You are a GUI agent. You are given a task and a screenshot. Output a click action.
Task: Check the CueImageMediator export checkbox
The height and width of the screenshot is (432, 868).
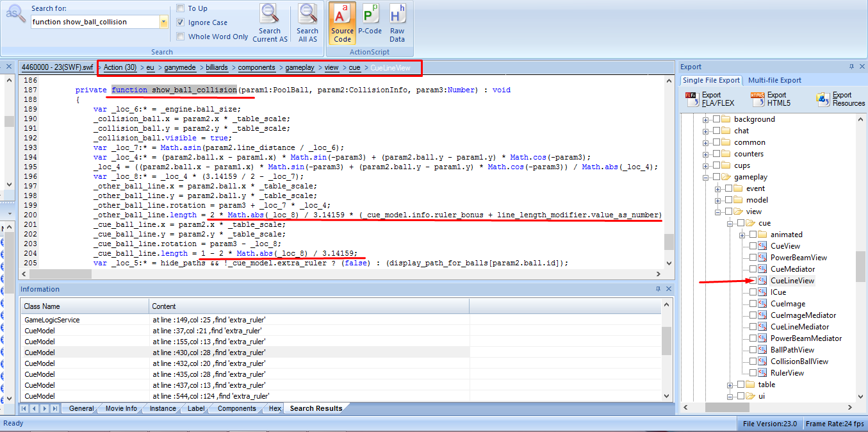(753, 315)
